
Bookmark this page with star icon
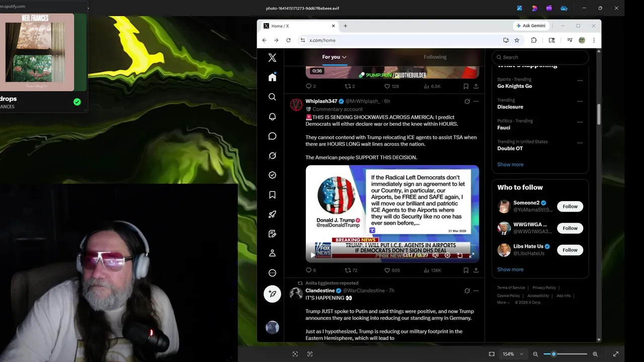(x=517, y=40)
